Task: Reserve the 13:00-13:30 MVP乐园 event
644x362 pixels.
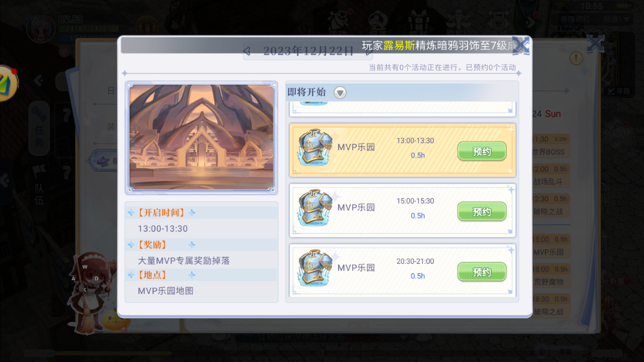Action: [482, 152]
